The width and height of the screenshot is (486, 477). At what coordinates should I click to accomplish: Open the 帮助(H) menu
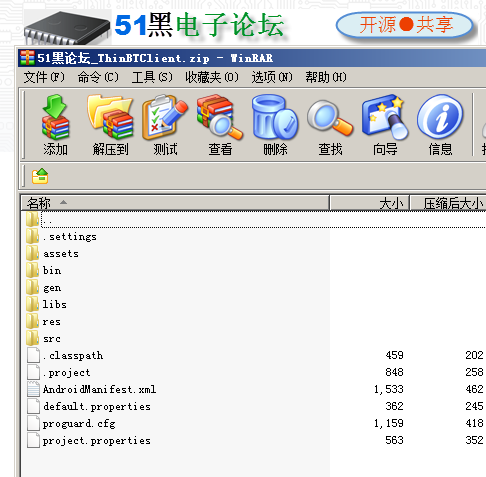[326, 77]
